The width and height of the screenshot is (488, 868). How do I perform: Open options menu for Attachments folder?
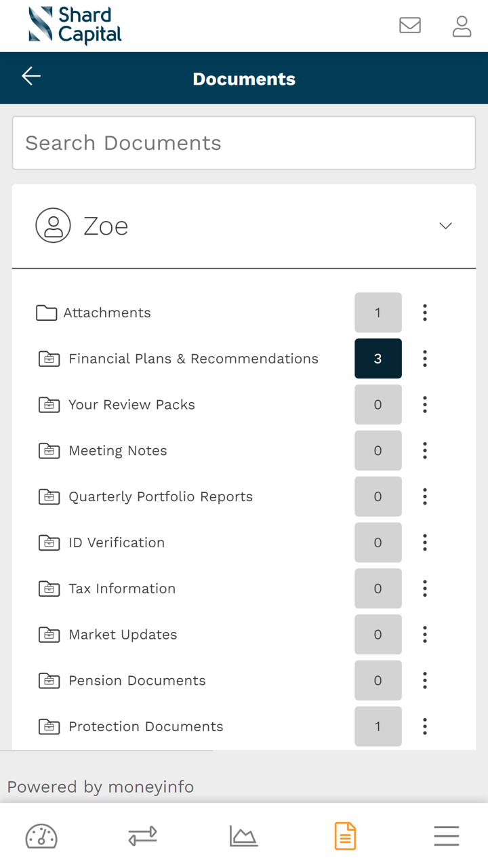[x=425, y=313]
